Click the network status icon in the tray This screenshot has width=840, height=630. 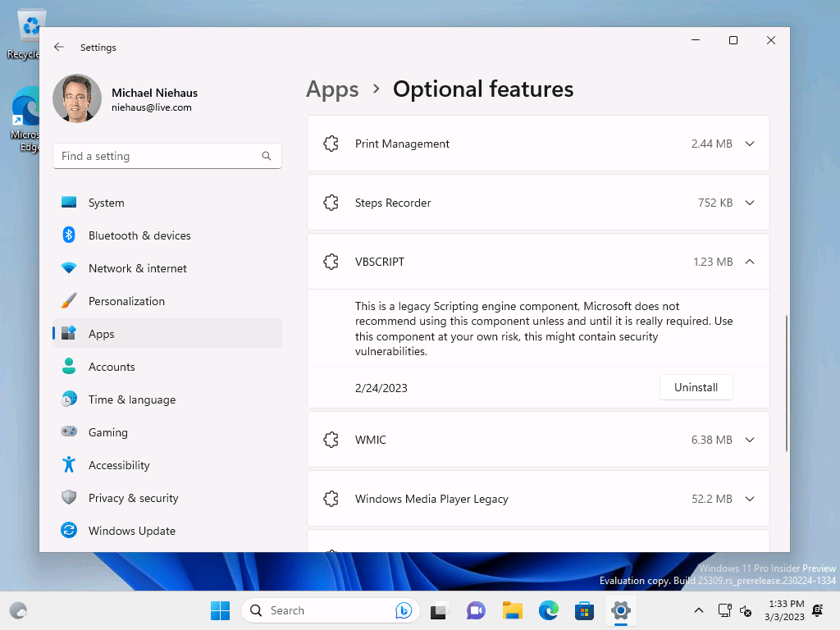click(725, 610)
